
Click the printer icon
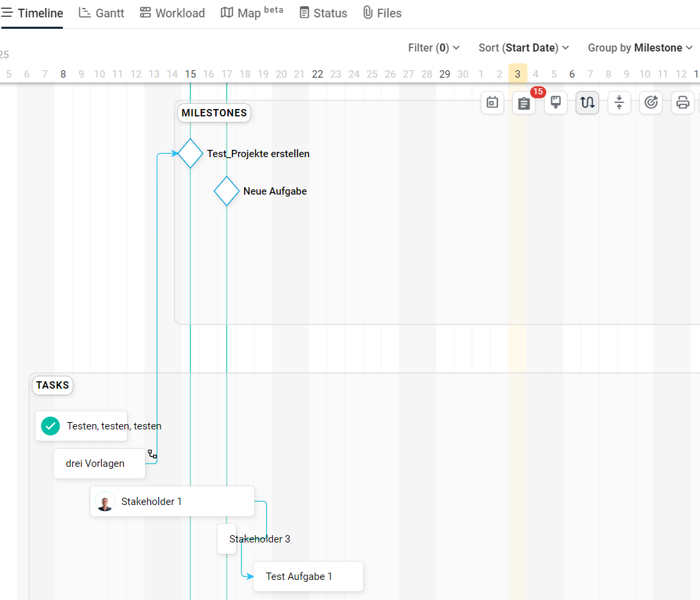coord(683,103)
